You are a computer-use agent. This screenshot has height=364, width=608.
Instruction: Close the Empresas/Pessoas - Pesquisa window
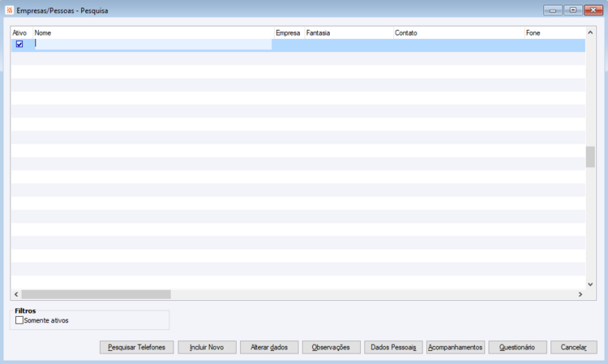click(x=593, y=10)
